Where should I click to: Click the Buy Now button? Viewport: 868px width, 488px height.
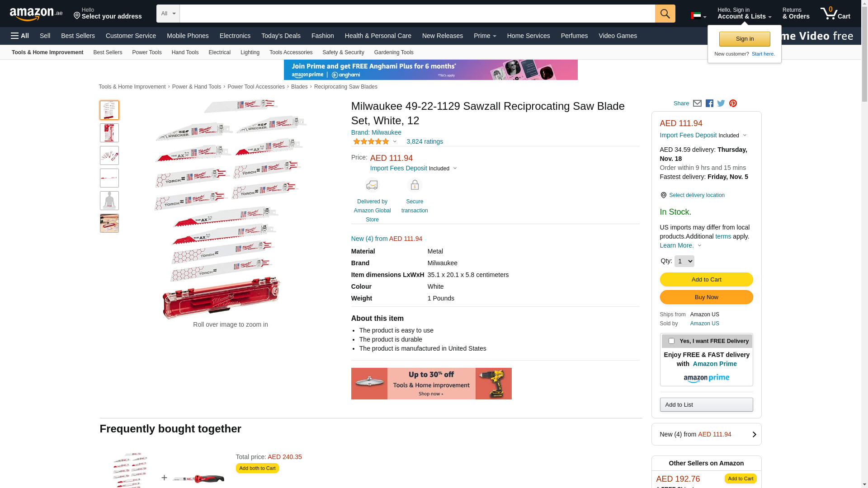click(706, 297)
